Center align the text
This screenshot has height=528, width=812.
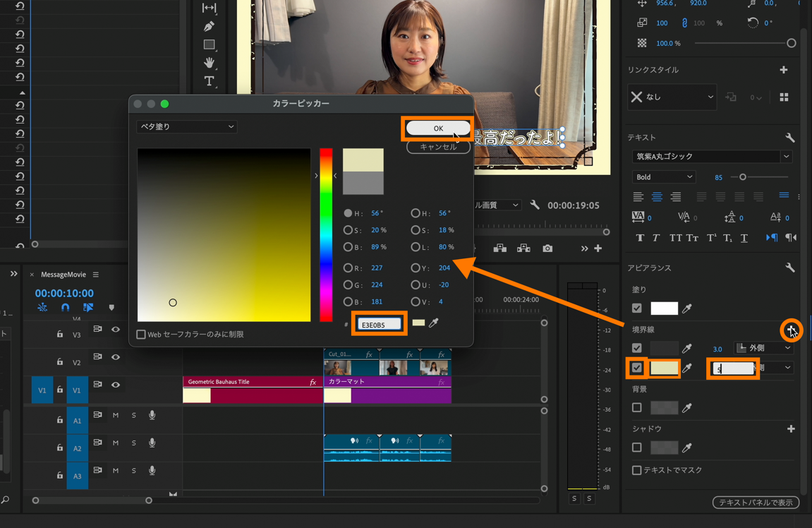(657, 197)
